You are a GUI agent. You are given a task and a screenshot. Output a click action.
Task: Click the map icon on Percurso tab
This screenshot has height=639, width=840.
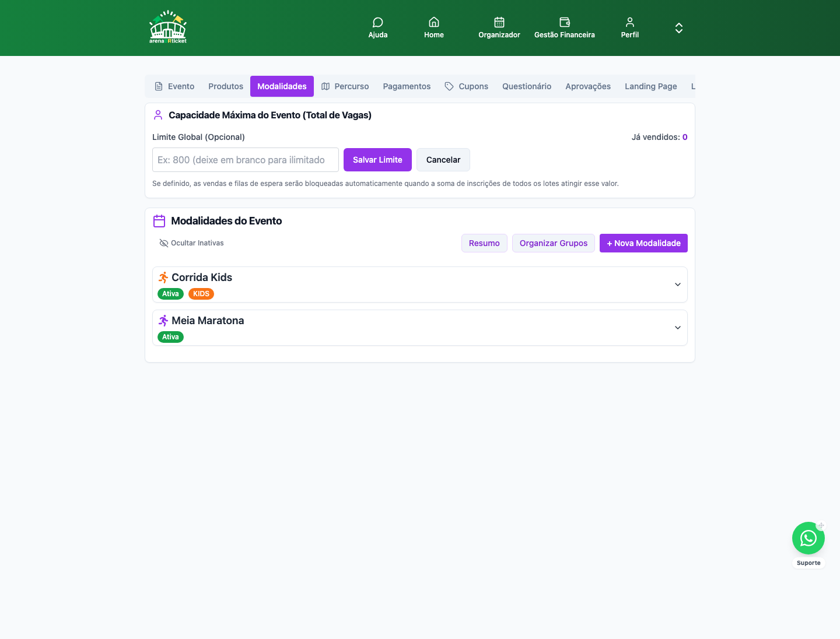click(x=325, y=86)
